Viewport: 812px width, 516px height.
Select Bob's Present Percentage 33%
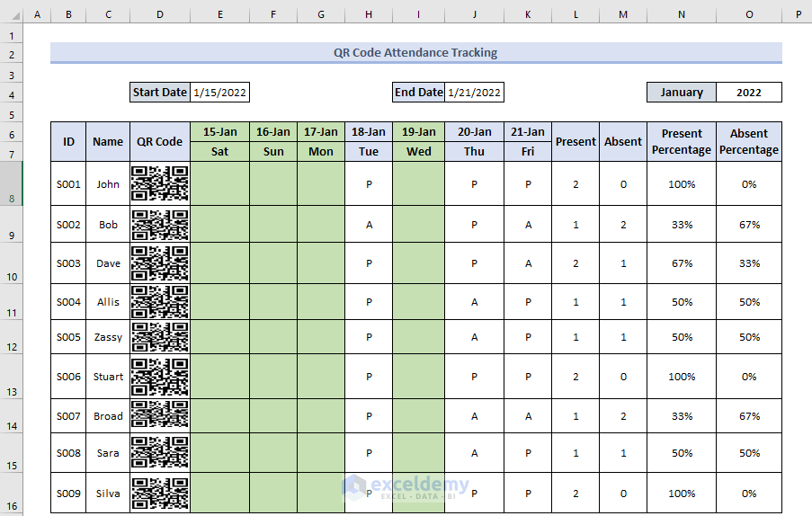tap(682, 225)
